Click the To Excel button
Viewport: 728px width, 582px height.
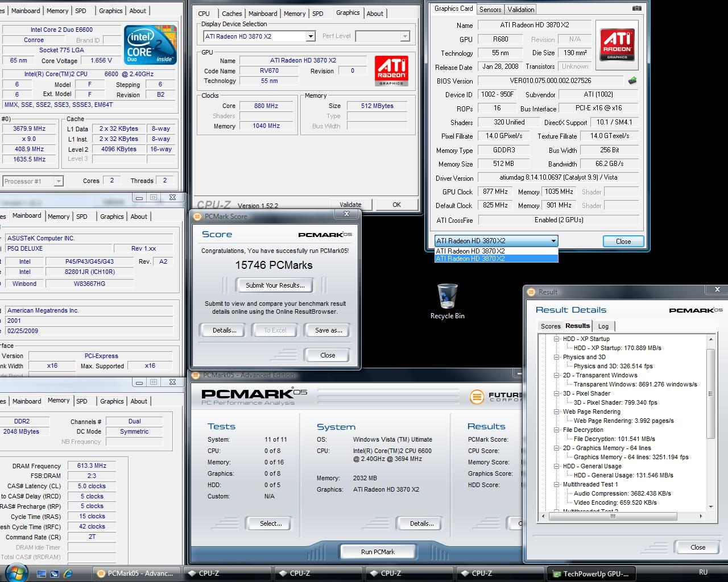tap(275, 330)
